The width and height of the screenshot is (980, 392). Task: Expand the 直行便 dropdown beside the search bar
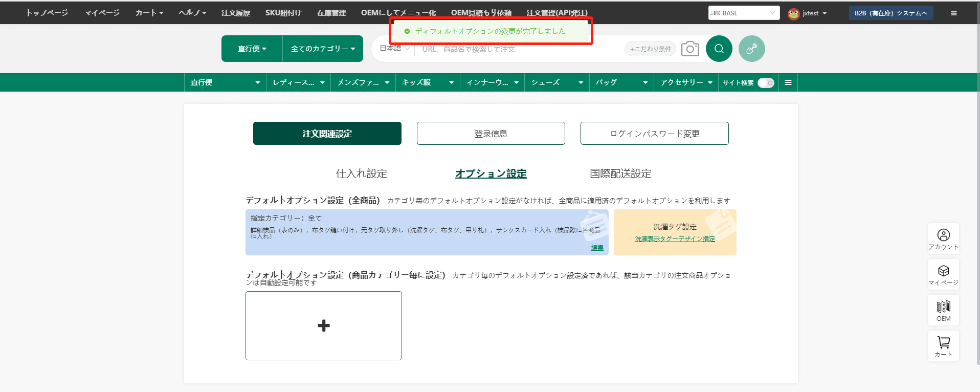[x=252, y=49]
